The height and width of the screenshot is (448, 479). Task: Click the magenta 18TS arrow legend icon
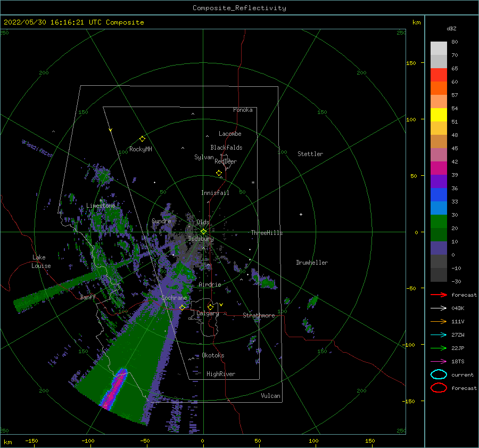(x=439, y=362)
